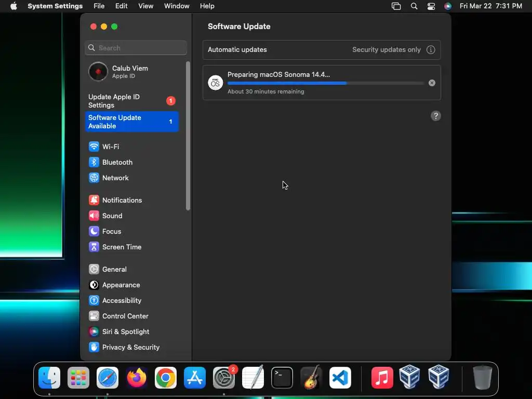
Task: Open Control Center in menu bar
Action: [431, 6]
